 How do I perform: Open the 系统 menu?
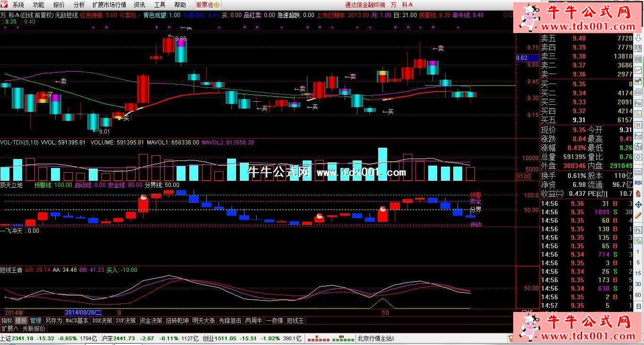point(18,5)
